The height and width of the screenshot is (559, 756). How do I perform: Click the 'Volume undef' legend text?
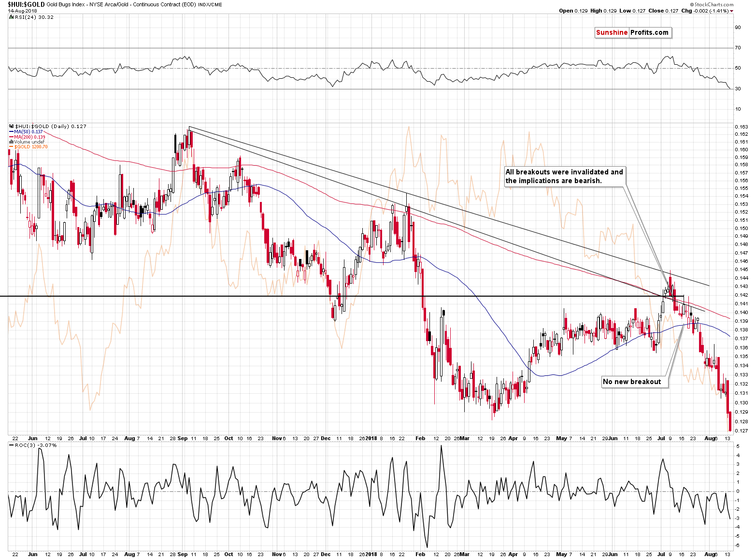(29, 142)
